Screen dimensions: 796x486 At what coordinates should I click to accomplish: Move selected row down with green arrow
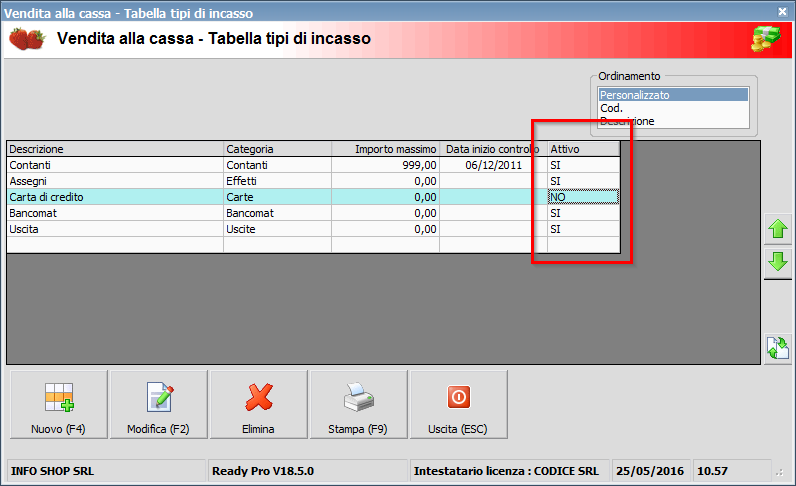click(778, 262)
